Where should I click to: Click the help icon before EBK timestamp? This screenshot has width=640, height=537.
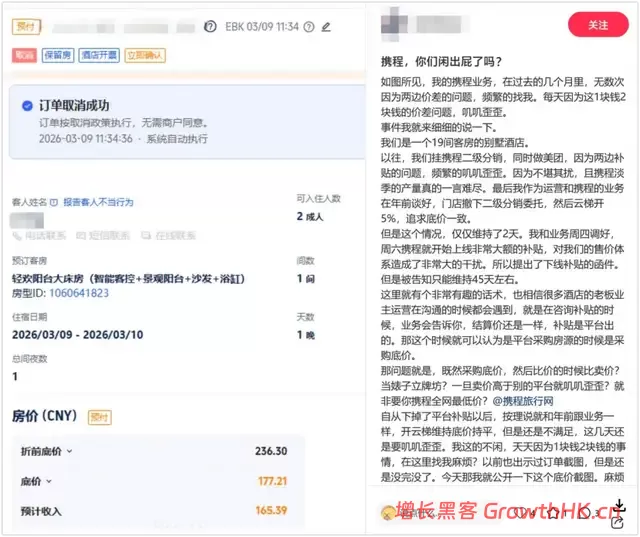coord(210,27)
